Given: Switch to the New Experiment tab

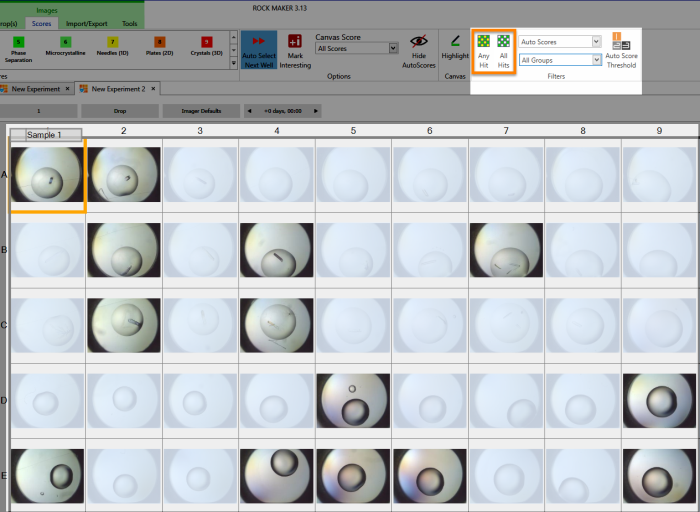Looking at the screenshot, I should point(36,89).
